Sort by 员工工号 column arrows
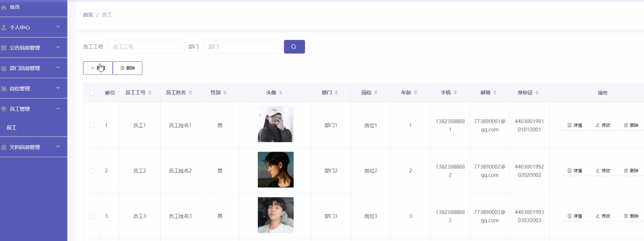The width and height of the screenshot is (644, 241). pyautogui.click(x=150, y=93)
